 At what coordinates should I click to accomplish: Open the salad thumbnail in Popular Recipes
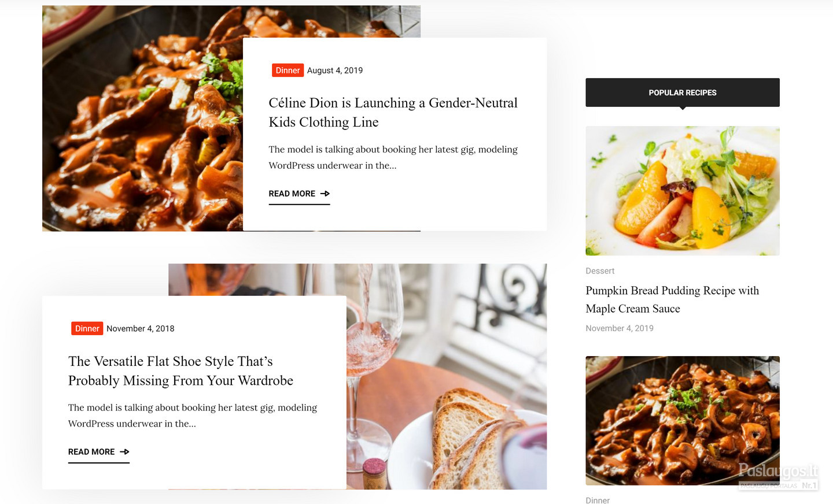click(x=683, y=191)
